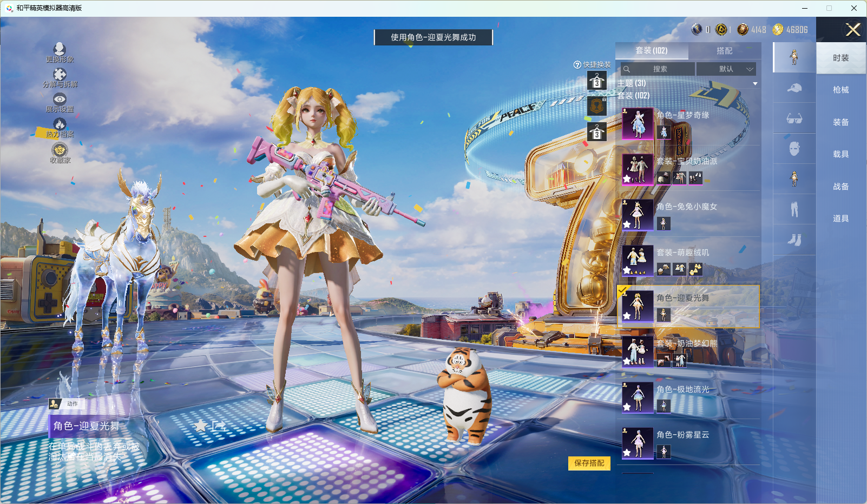
Task: Click the item icon under 角色-星梦奇缘
Action: pos(664,132)
